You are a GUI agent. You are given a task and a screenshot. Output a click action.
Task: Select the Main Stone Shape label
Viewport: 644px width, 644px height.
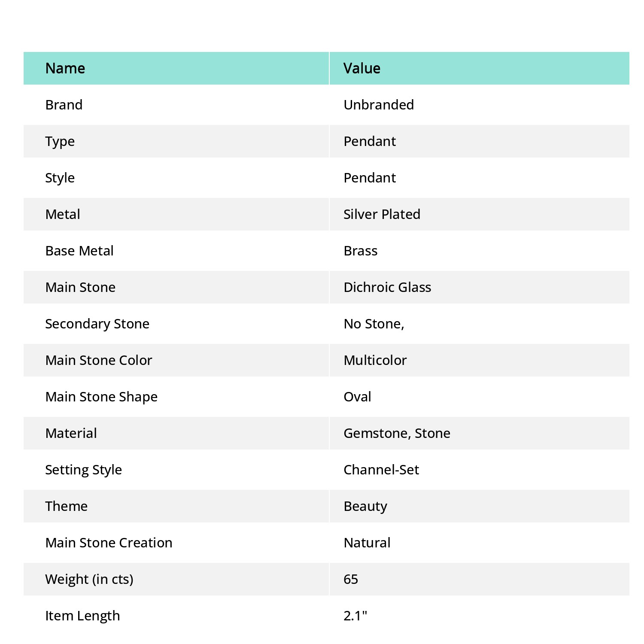[101, 397]
